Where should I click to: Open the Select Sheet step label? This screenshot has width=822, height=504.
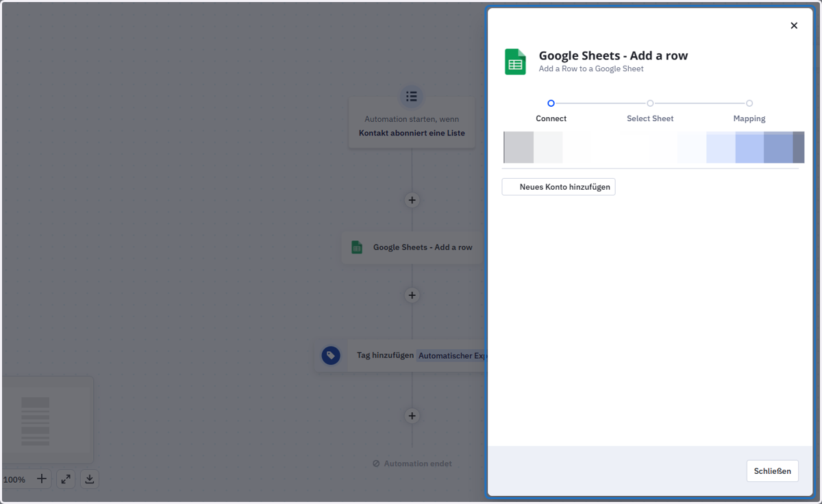click(650, 118)
